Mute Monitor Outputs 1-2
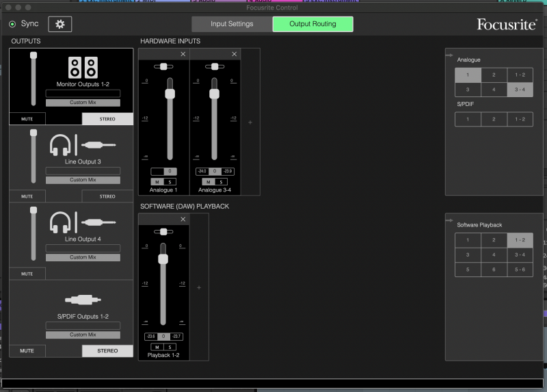The image size is (547, 392). pos(27,119)
